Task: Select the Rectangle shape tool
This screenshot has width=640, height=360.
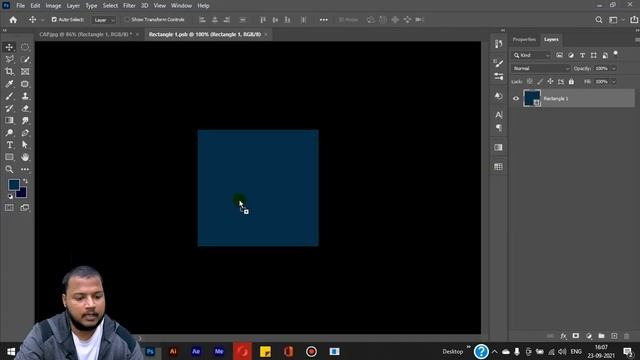Action: tap(9, 157)
